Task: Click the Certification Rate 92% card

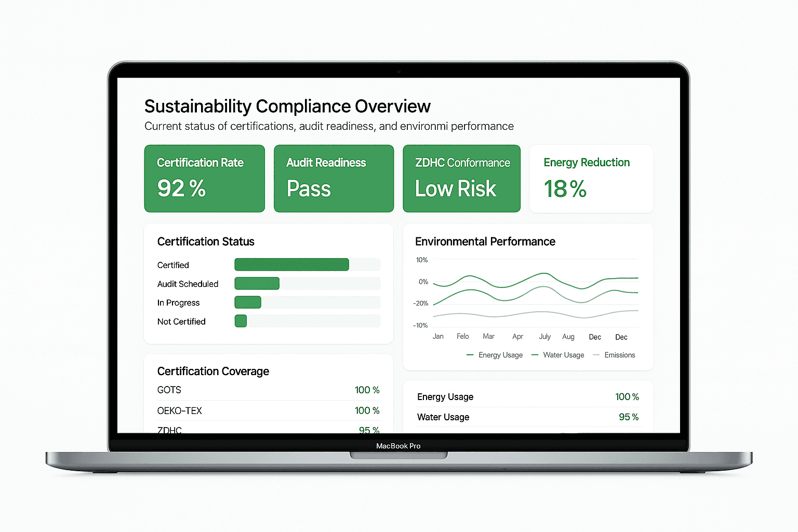Action: [x=204, y=178]
